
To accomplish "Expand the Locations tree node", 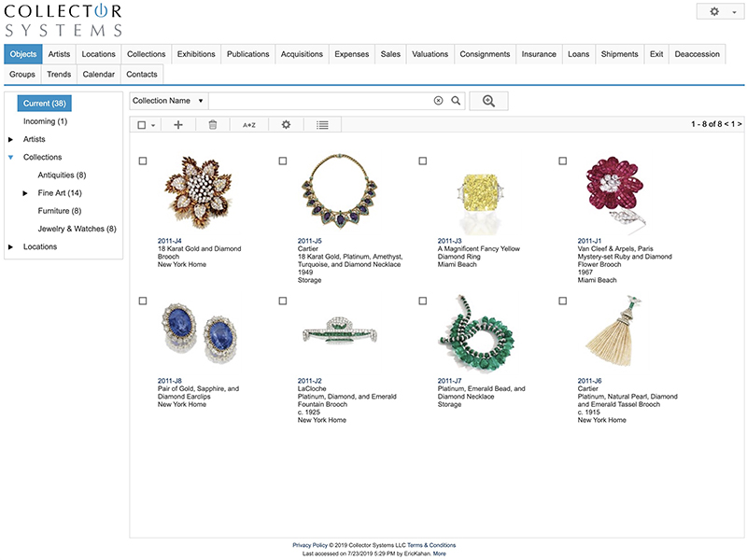I will point(10,246).
